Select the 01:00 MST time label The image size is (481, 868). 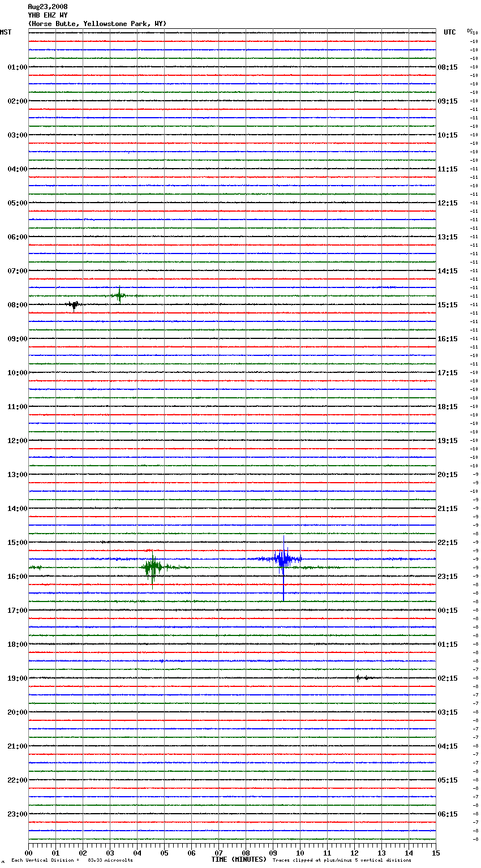[18, 67]
